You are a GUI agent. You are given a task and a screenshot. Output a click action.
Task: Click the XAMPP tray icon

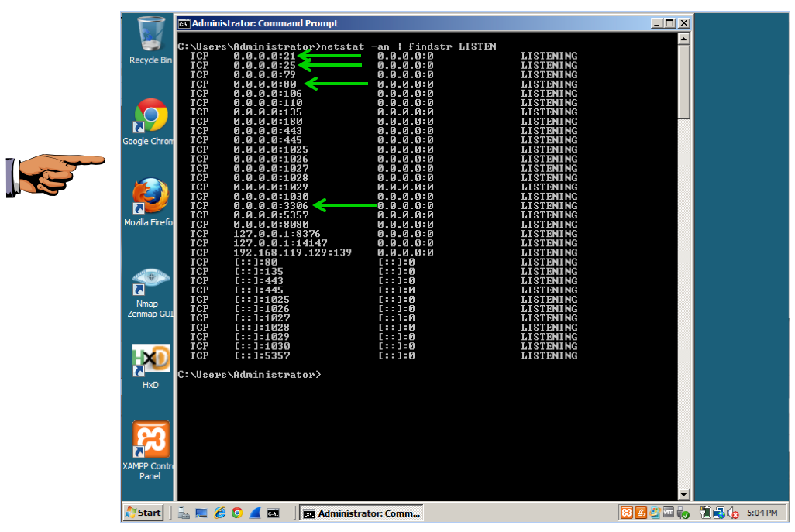click(x=627, y=513)
